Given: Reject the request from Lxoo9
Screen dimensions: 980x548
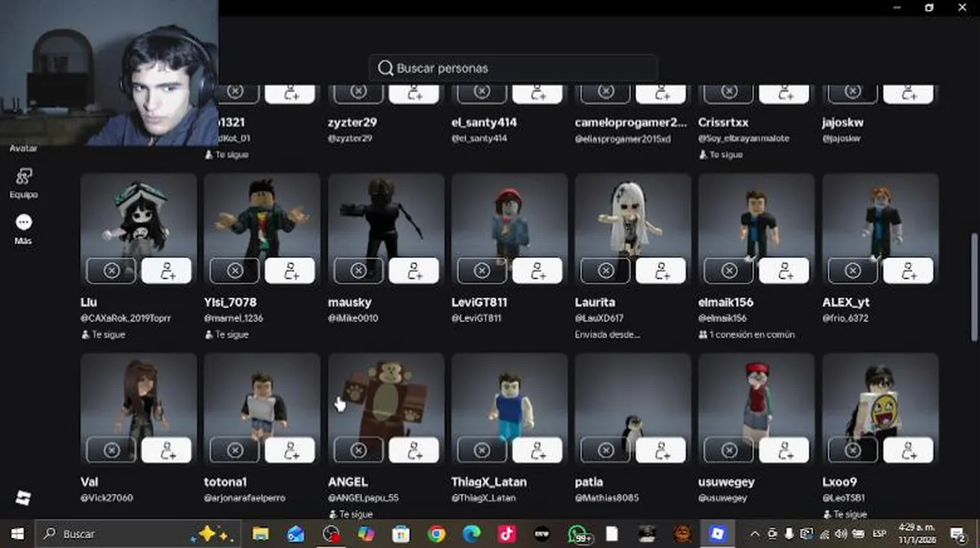Looking at the screenshot, I should tap(852, 450).
